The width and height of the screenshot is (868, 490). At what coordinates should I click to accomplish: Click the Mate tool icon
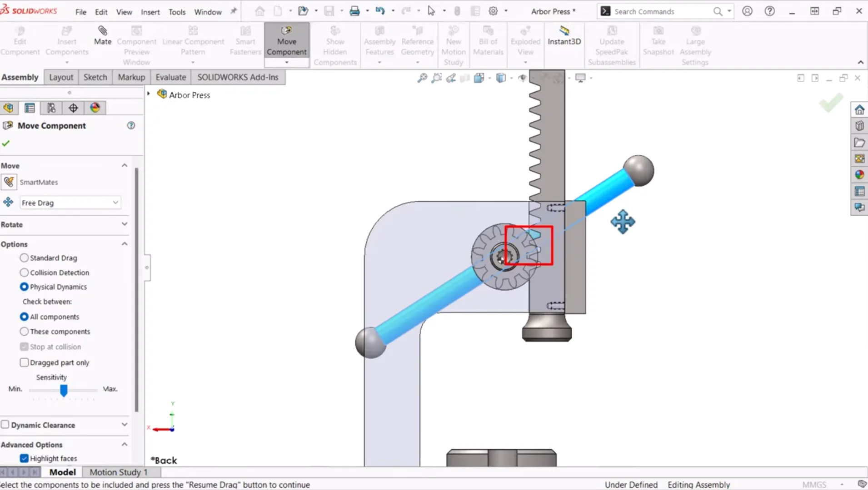click(x=102, y=35)
